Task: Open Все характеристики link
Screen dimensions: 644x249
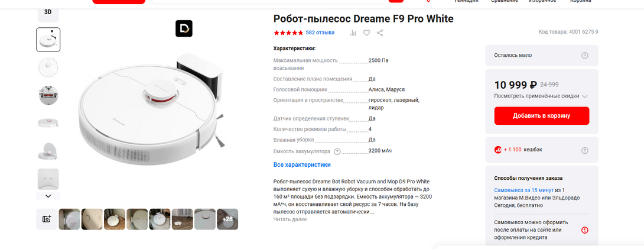Action: (x=302, y=165)
